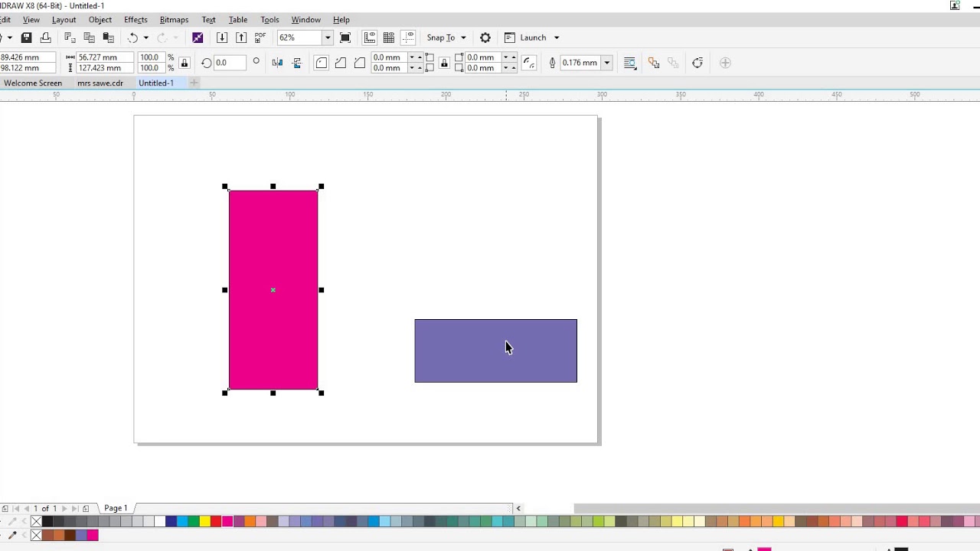Click the Copy icon in the toolbar
980x551 pixels.
click(89, 37)
